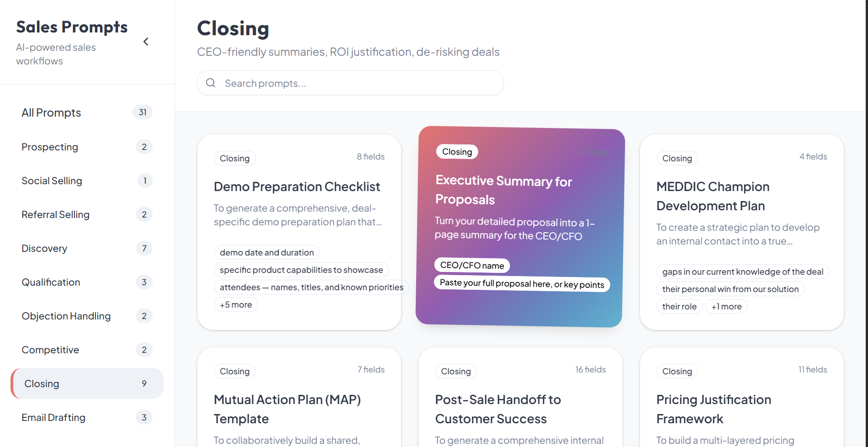Expand the +1 more fields on MEDDIC card
868x447 pixels.
coord(726,306)
